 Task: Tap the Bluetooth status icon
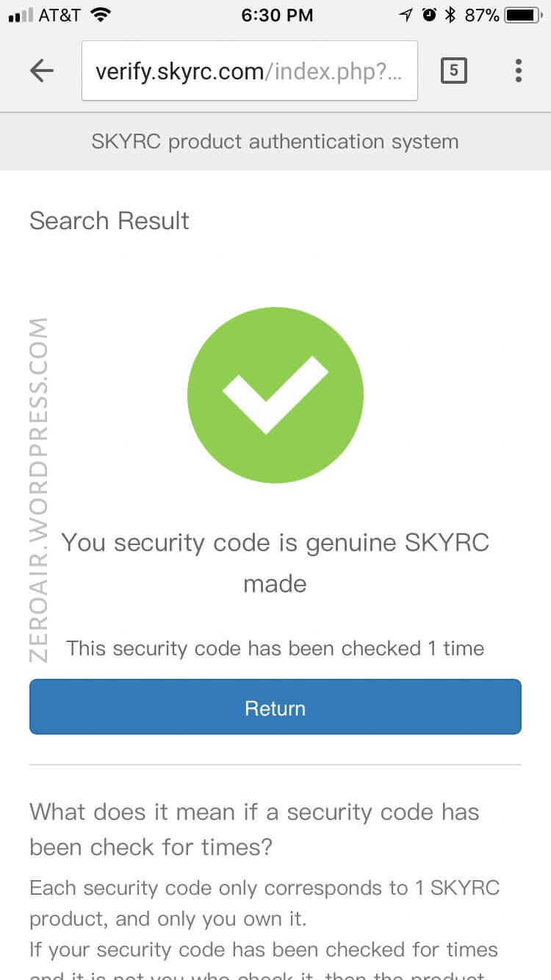coord(451,15)
